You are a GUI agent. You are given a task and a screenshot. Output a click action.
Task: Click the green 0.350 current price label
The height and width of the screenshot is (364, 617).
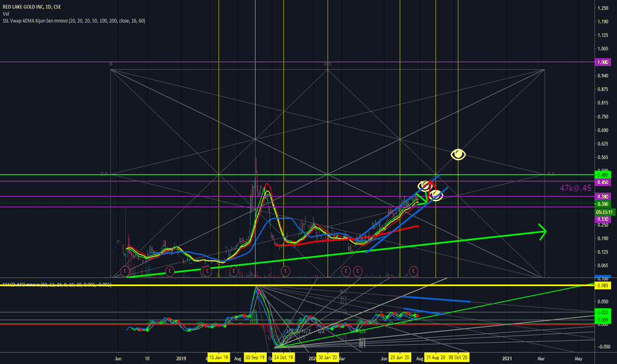point(602,204)
